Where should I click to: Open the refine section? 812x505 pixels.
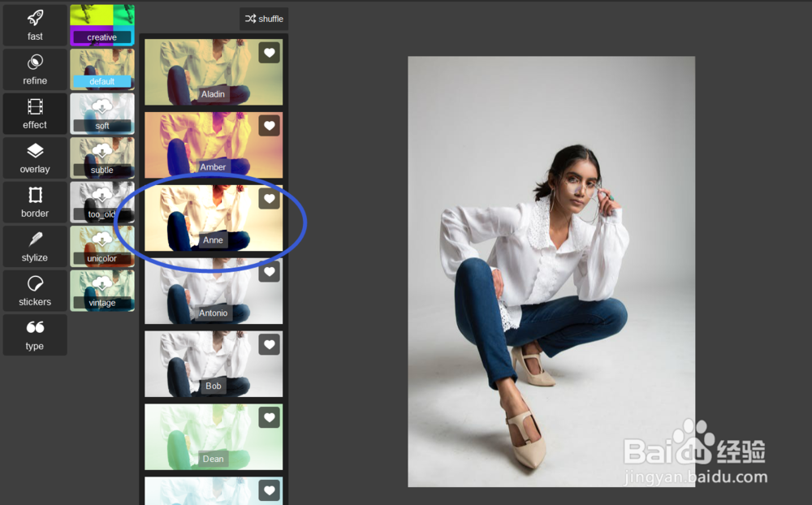tap(35, 69)
